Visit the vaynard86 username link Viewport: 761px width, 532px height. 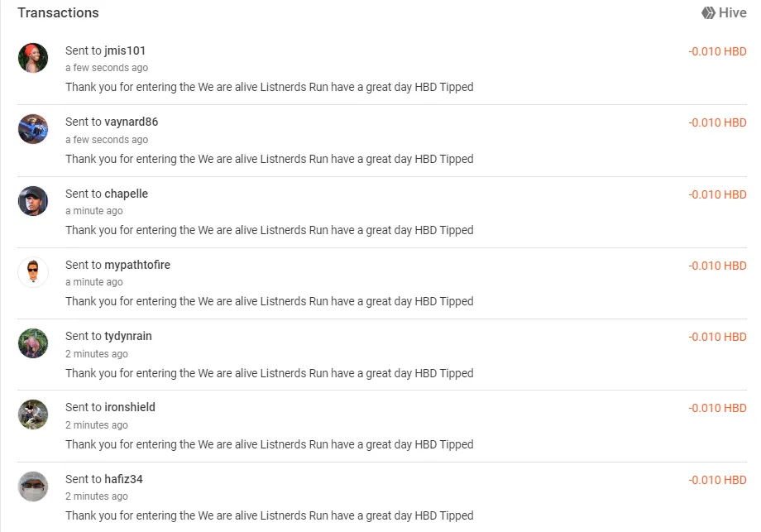click(131, 122)
